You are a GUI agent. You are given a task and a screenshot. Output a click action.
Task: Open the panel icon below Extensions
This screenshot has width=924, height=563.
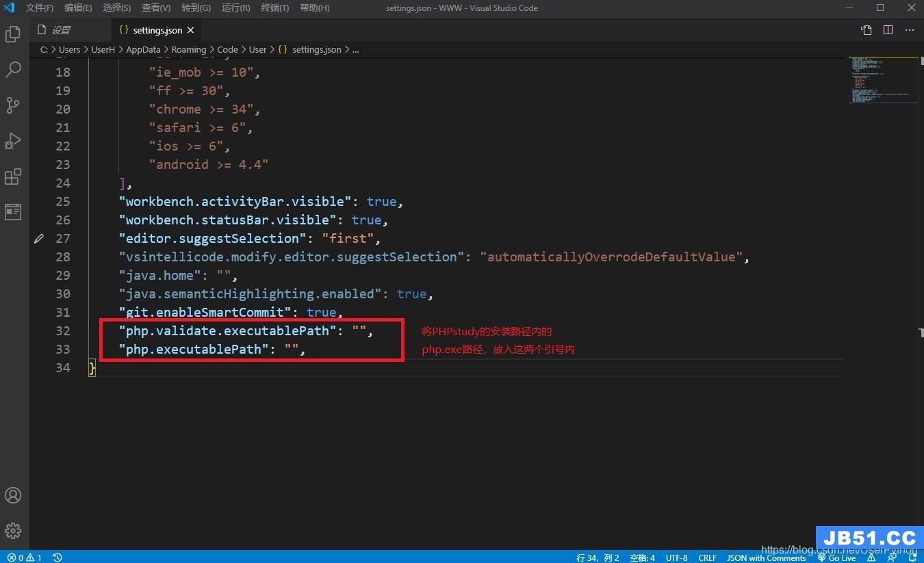click(13, 212)
